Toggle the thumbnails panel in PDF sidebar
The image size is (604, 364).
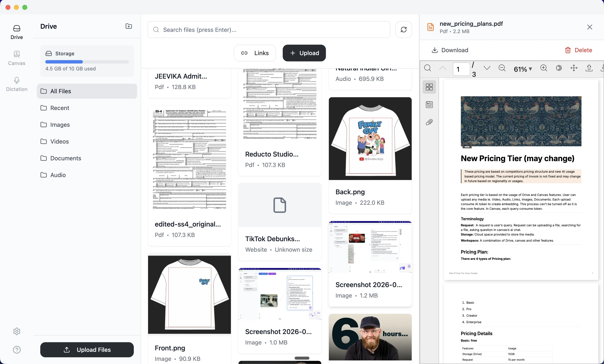(x=429, y=87)
